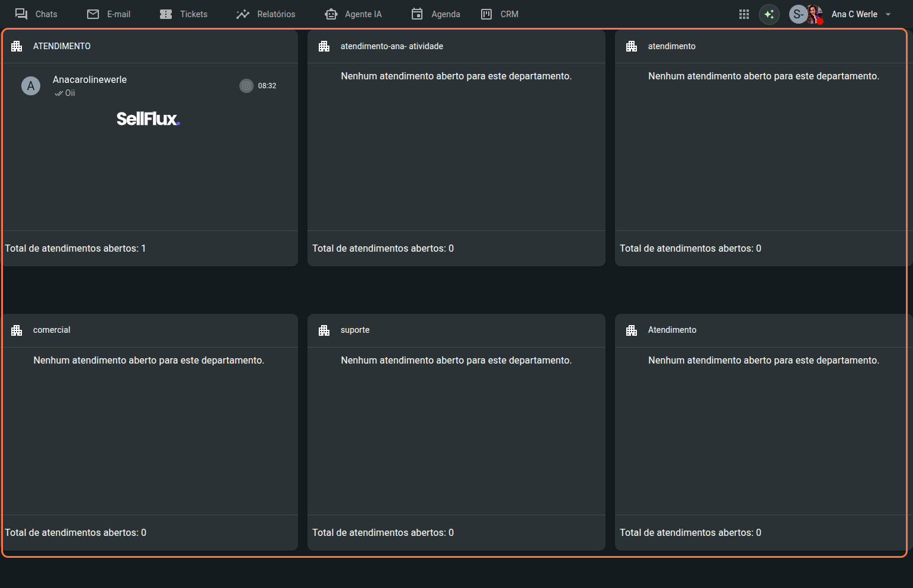Click the "Ana C Werle" user name
Screen dimensions: 913x588
coord(854,14)
